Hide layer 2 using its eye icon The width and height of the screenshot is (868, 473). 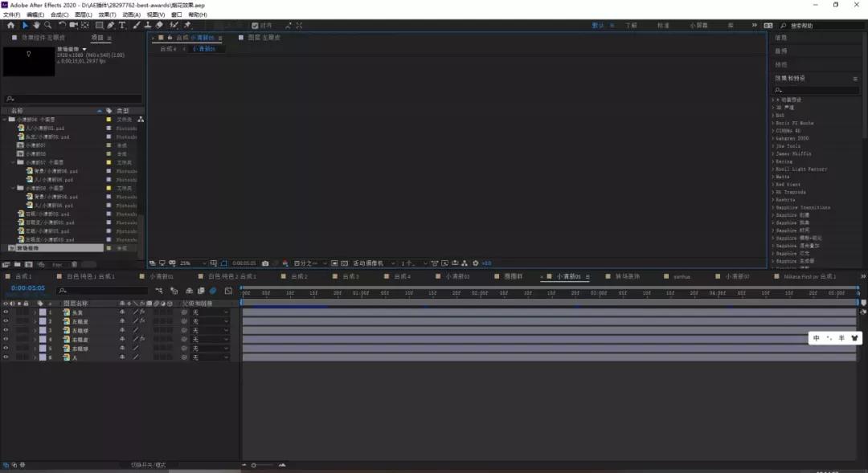coord(6,321)
